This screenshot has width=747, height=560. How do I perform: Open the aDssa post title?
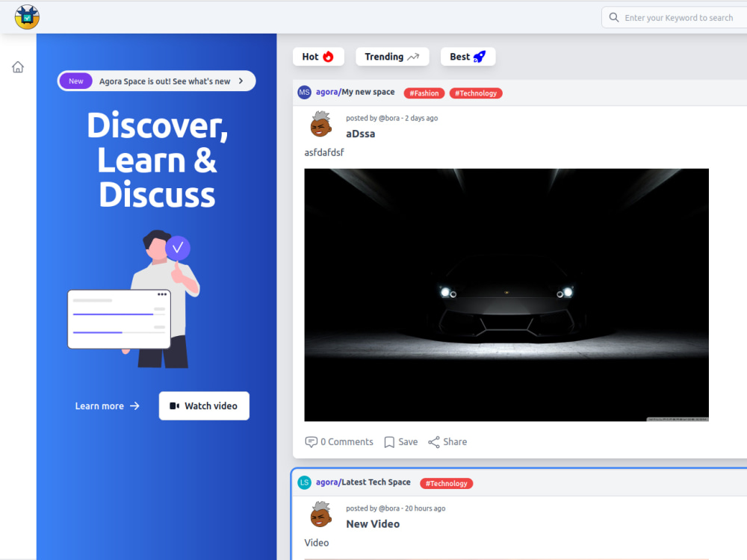click(361, 134)
